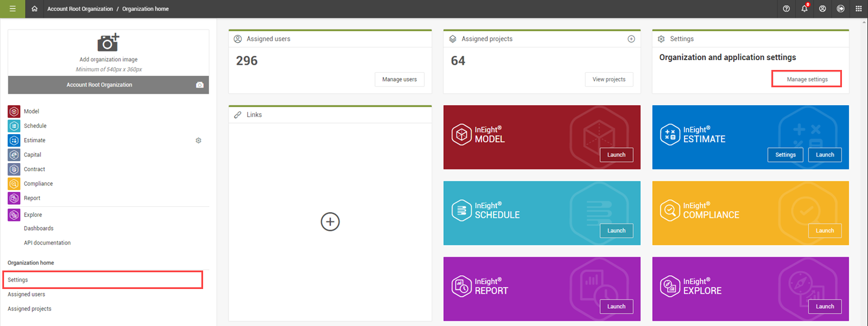
Task: Open the notifications bell
Action: coord(804,9)
